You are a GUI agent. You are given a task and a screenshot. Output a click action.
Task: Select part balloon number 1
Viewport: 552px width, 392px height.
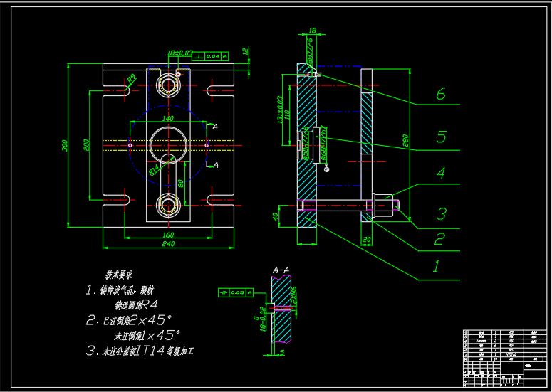437,266
